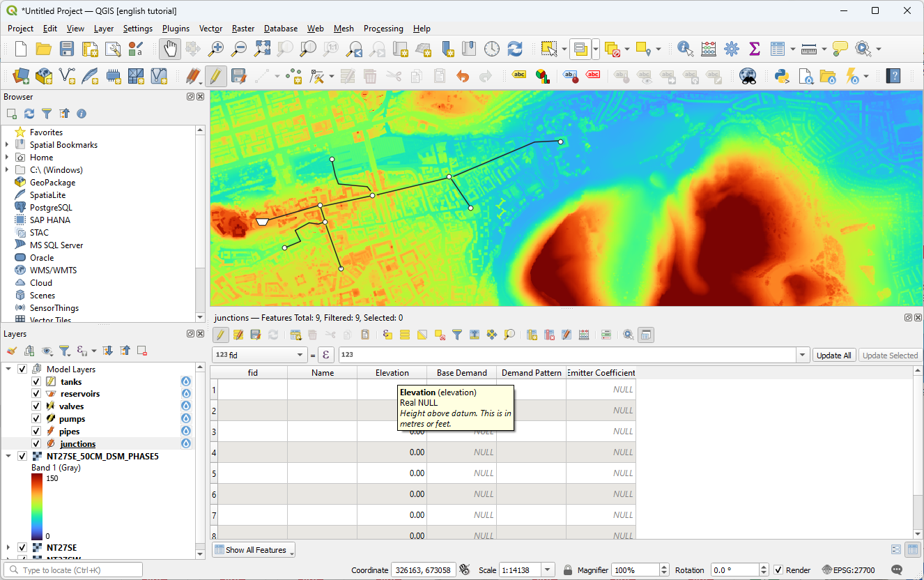Click the Refresh map icon
The width and height of the screenshot is (924, 580).
514,49
